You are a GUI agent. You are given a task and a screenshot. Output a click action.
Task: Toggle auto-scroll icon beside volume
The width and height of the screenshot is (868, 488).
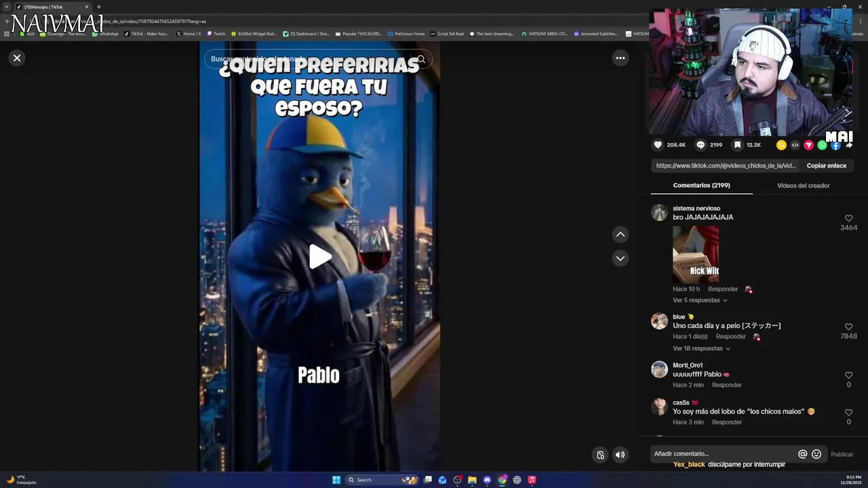click(x=599, y=455)
